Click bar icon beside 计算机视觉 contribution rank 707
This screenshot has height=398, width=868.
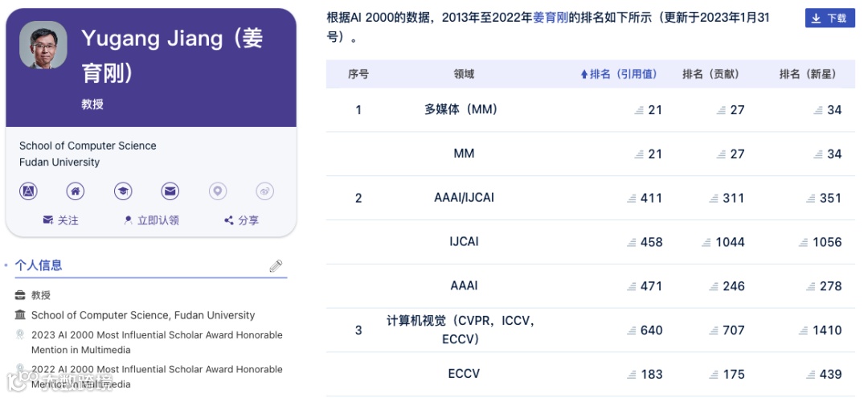click(714, 330)
